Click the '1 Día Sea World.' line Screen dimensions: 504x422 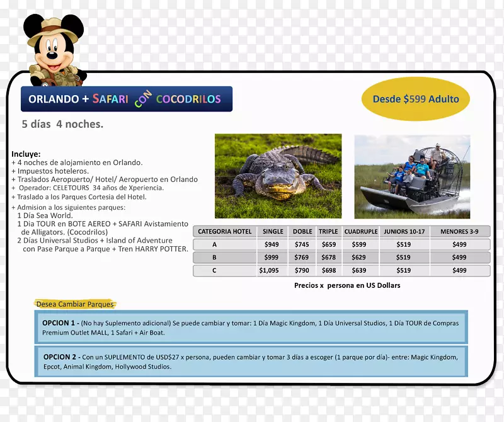(45, 215)
